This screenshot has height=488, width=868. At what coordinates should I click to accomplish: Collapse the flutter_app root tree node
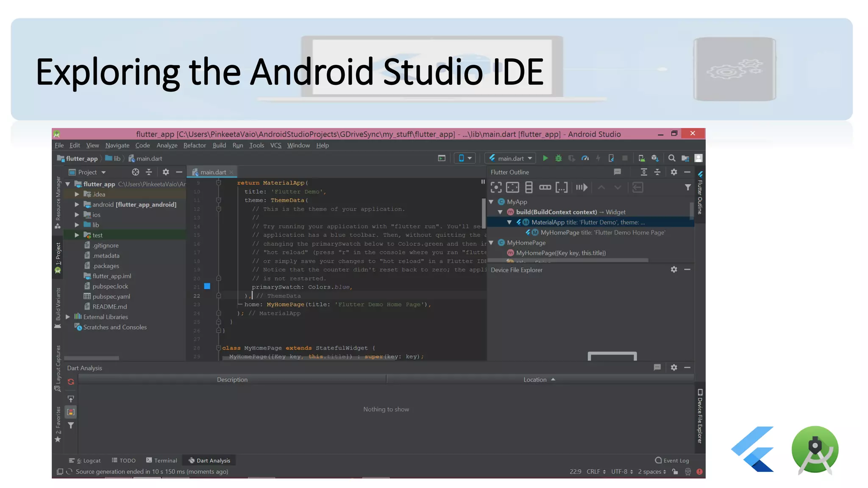tap(68, 184)
